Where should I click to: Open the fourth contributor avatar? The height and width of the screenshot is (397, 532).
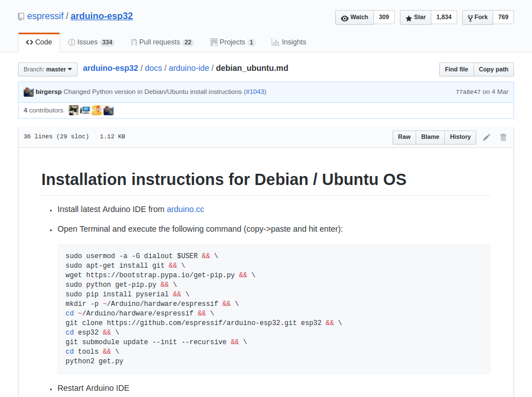(109, 110)
